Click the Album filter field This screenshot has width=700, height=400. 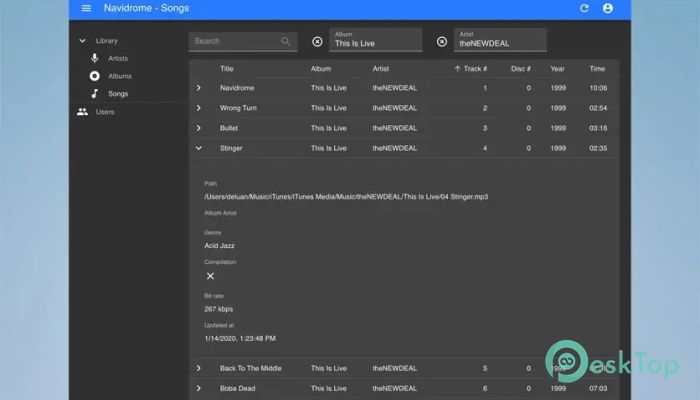point(375,40)
